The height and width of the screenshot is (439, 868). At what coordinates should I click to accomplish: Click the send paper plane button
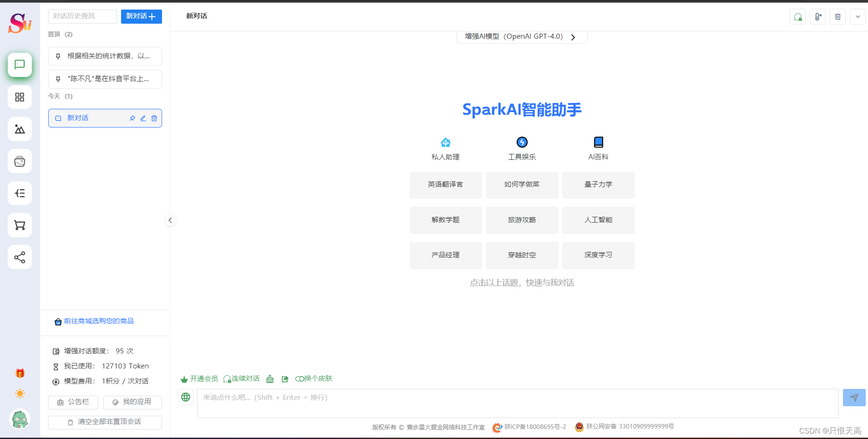click(x=854, y=398)
